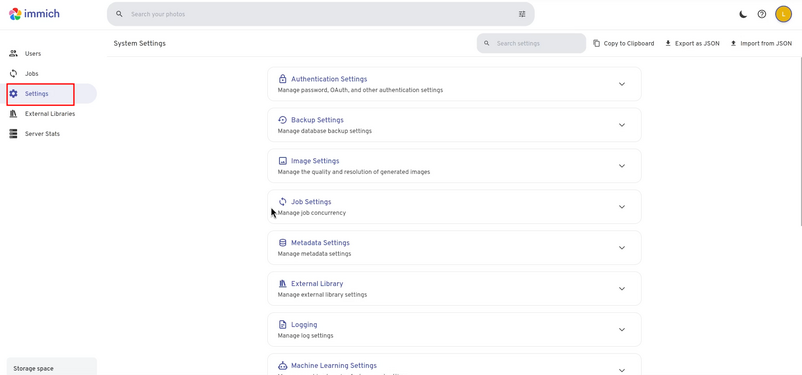Open Backup Settings title

317,120
